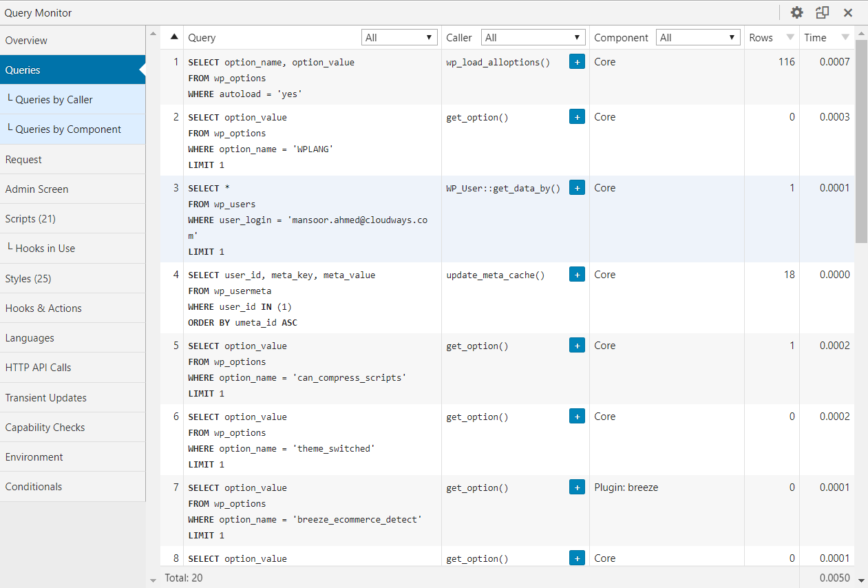Image resolution: width=868 pixels, height=588 pixels.
Task: Sort by Rows column arrow
Action: [790, 37]
